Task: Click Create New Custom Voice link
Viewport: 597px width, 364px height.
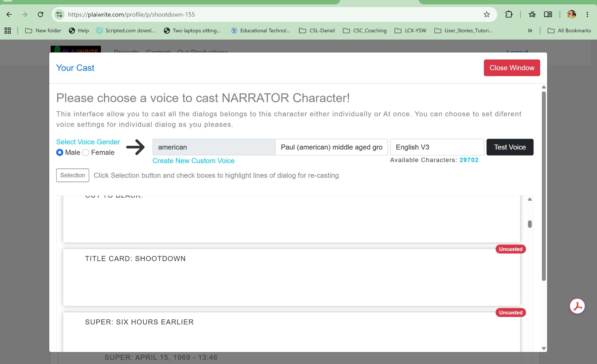Action: tap(193, 161)
